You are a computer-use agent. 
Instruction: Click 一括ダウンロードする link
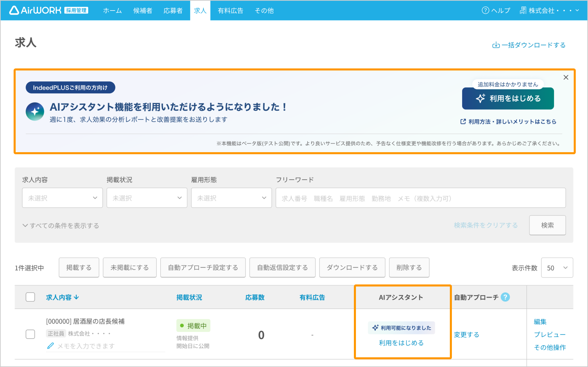tap(529, 45)
